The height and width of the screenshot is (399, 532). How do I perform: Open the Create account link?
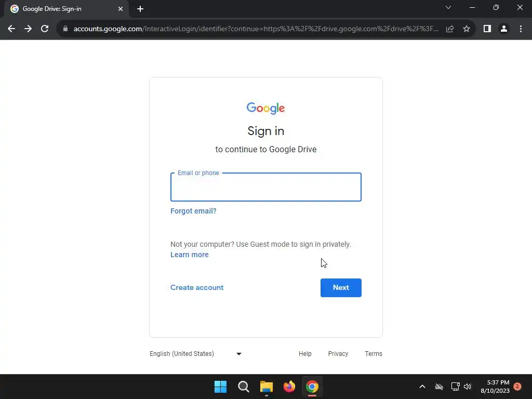pos(197,287)
